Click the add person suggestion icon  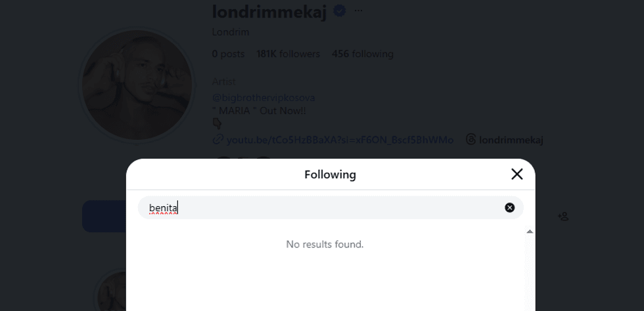563,216
